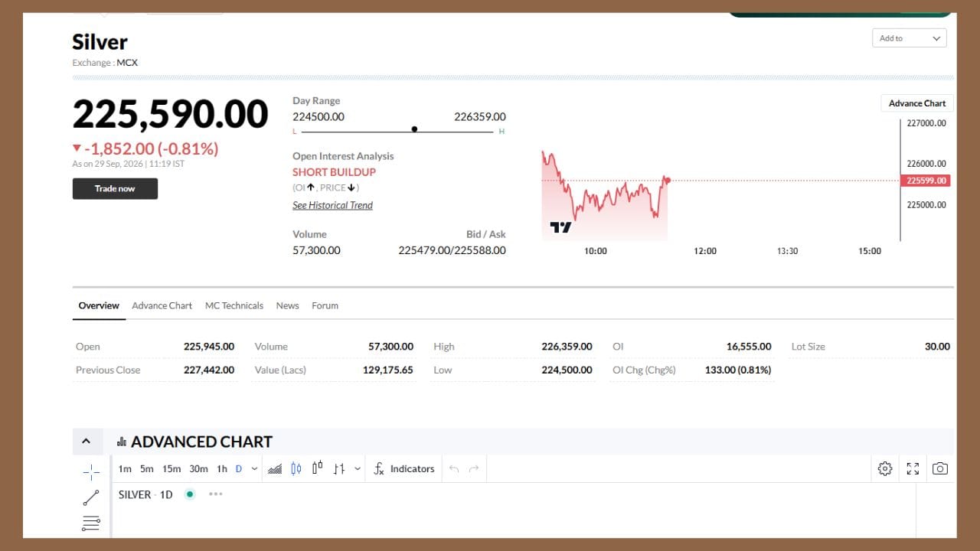Redo the last chart action
Viewport: 980px width, 551px height.
[x=474, y=469]
